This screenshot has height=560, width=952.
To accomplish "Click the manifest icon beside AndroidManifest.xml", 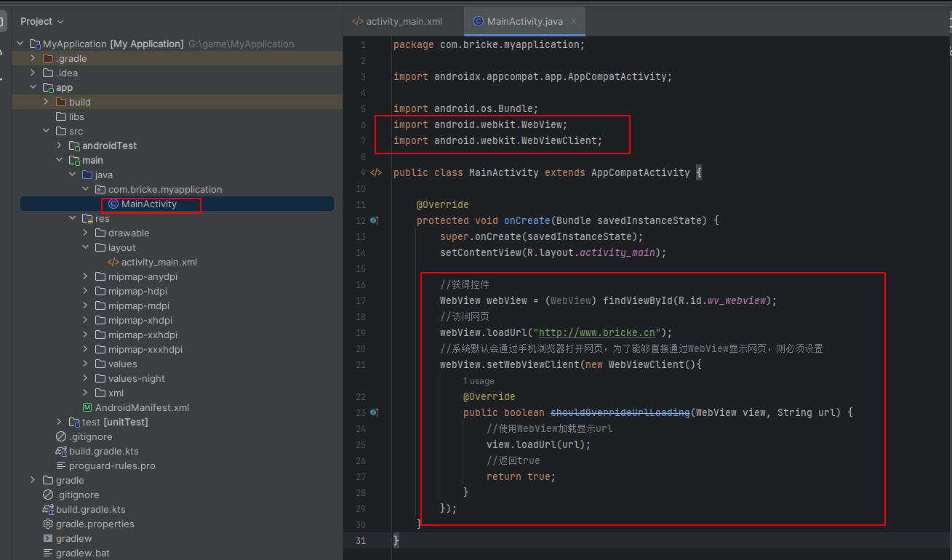I will [x=87, y=407].
